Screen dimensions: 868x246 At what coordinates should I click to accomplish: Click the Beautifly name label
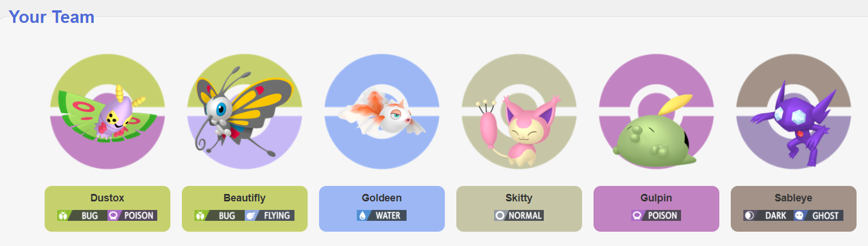[244, 198]
